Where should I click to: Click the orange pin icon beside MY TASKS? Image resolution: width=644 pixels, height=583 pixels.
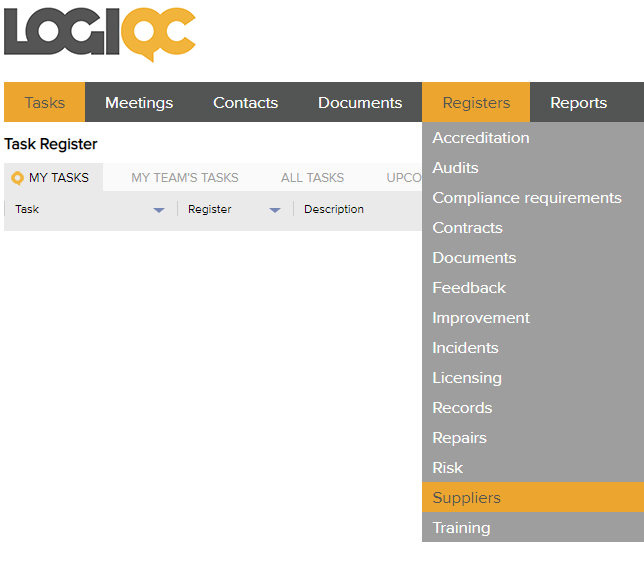coord(17,178)
